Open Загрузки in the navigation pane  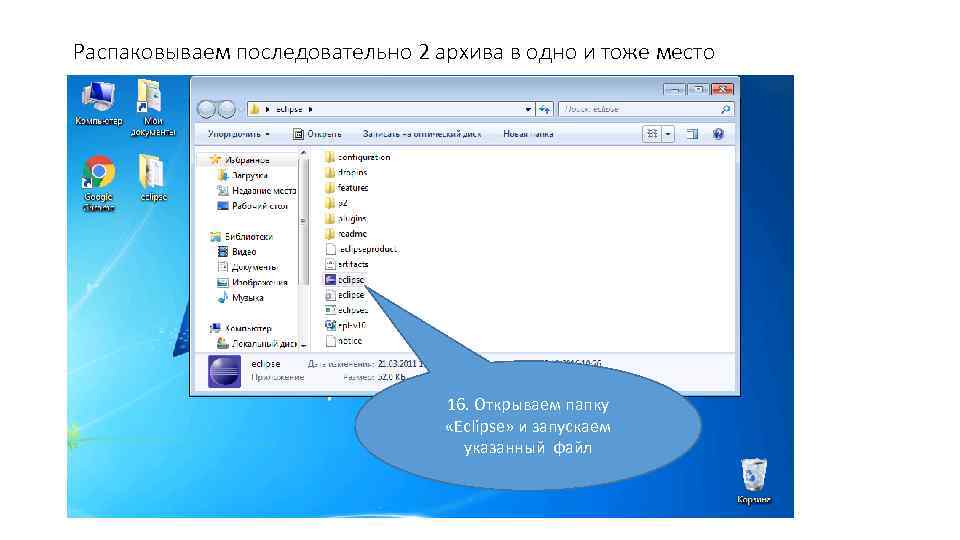pos(243,176)
